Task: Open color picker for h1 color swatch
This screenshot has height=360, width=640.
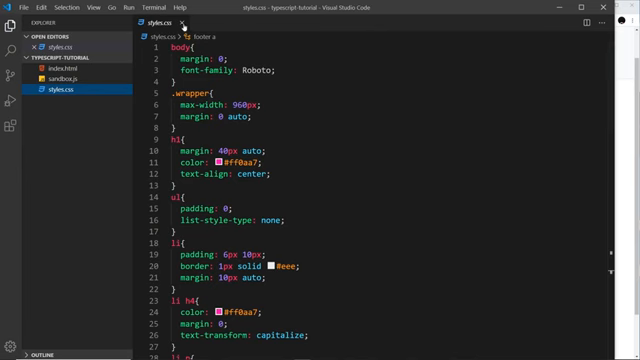Action: click(219, 162)
